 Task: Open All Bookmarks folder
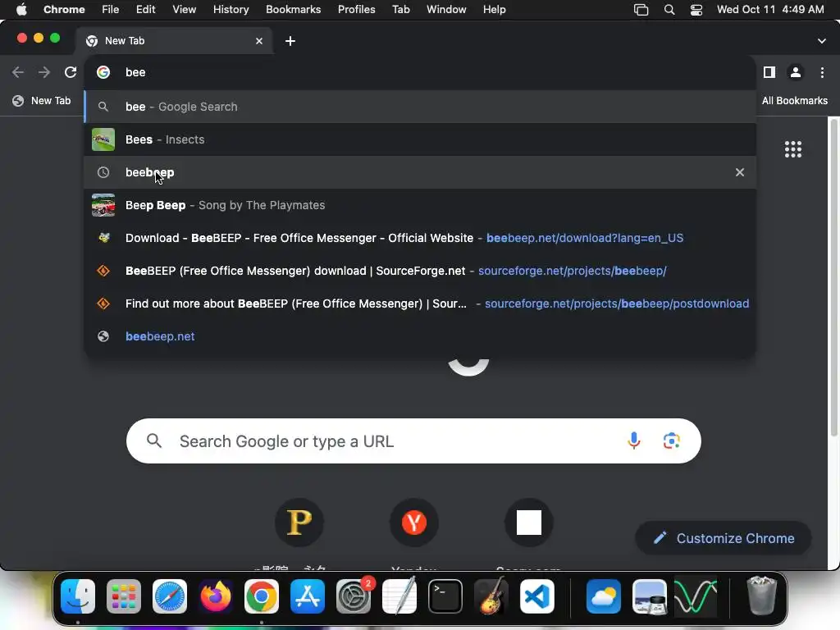tap(794, 101)
